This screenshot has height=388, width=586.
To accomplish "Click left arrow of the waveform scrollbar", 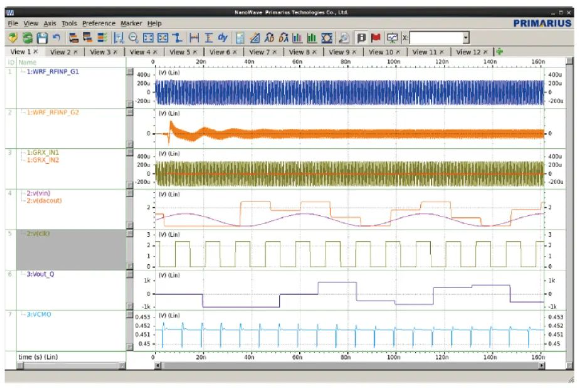I will pyautogui.click(x=158, y=366).
